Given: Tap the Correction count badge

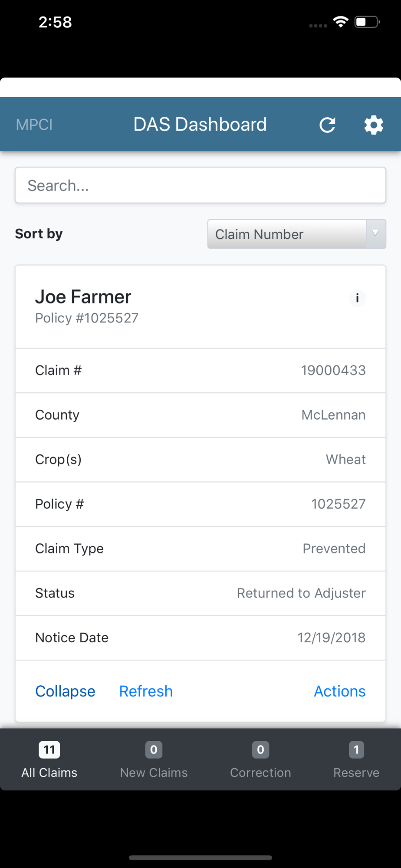Looking at the screenshot, I should pyautogui.click(x=260, y=750).
